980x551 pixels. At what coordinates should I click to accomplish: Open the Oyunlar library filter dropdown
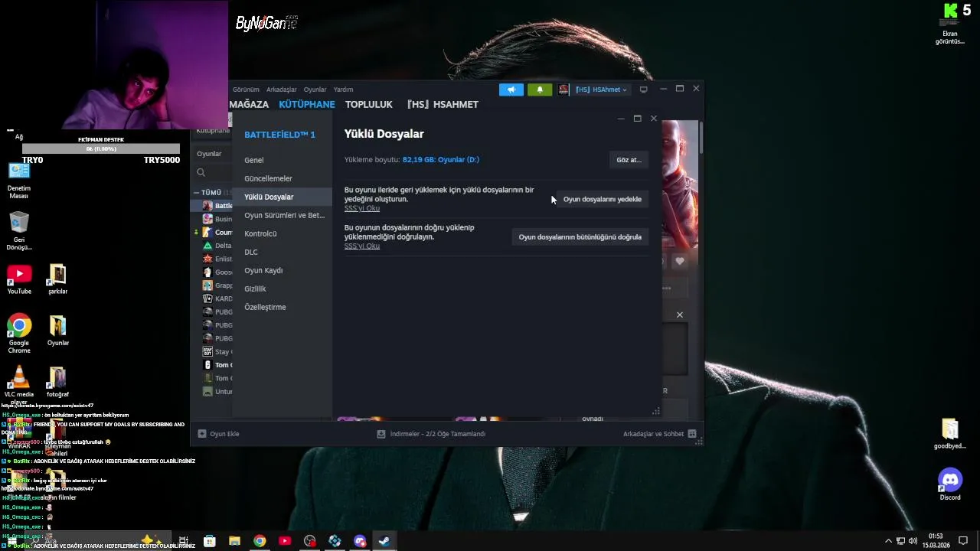(210, 154)
